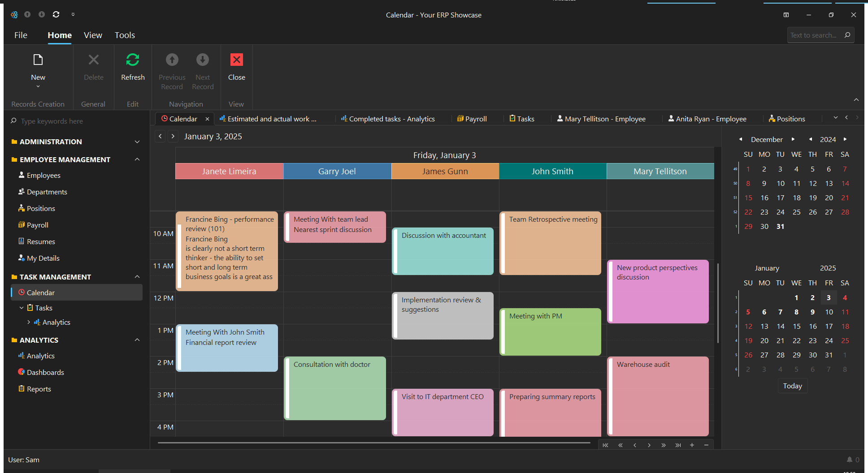Screen dimensions: 868x473
Task: Open Dashboards from the sidebar
Action: point(45,372)
